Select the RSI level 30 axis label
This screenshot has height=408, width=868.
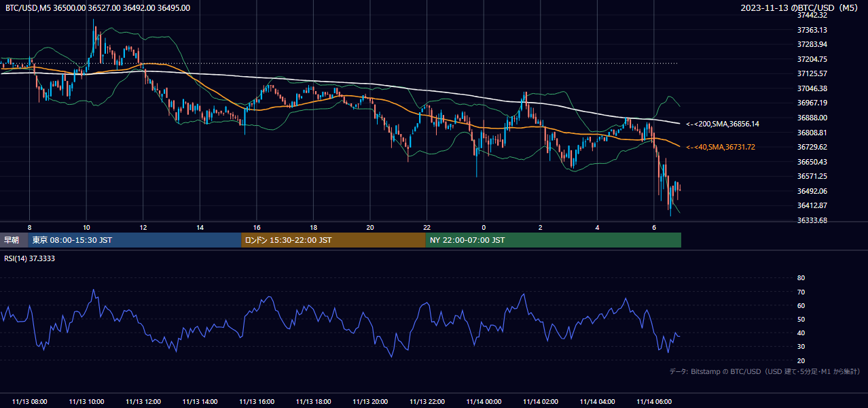[x=801, y=347]
